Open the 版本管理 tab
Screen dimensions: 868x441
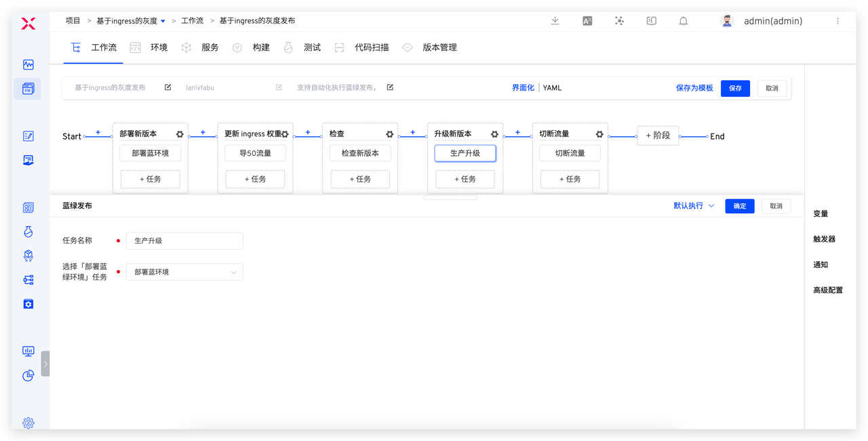[x=439, y=47]
